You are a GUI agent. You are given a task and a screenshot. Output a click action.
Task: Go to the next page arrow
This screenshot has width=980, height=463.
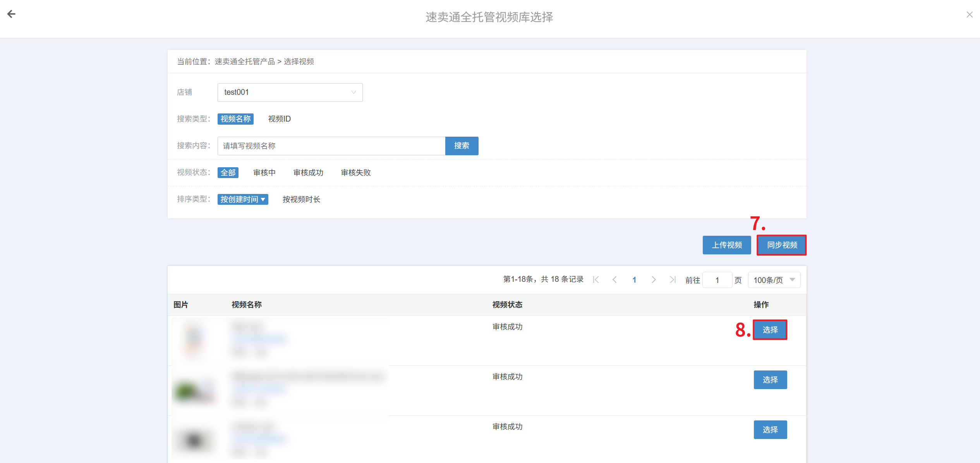click(654, 280)
